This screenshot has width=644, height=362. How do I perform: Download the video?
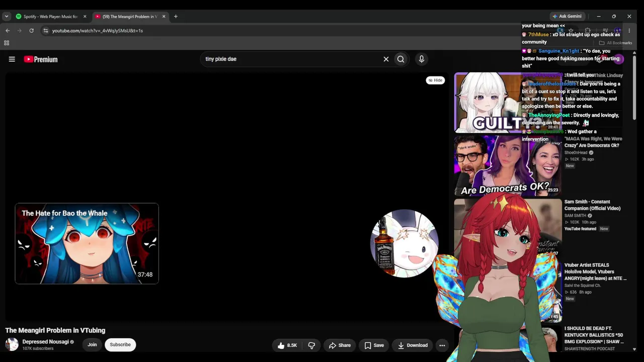click(x=413, y=345)
